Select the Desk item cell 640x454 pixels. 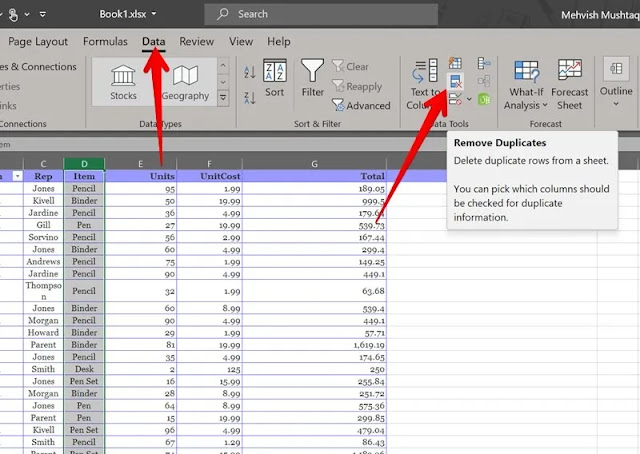[84, 369]
